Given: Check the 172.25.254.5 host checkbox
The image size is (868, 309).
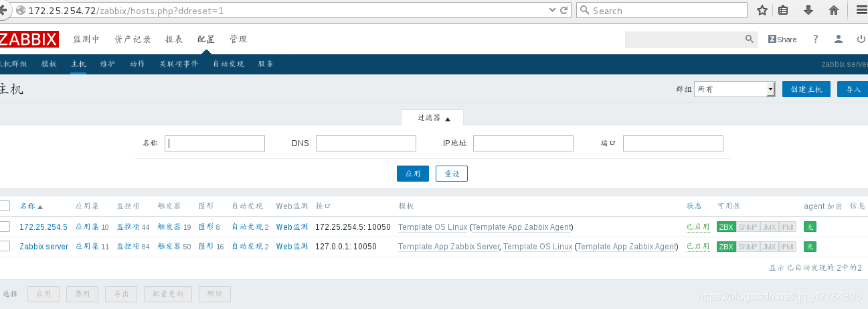Looking at the screenshot, I should click(x=5, y=227).
